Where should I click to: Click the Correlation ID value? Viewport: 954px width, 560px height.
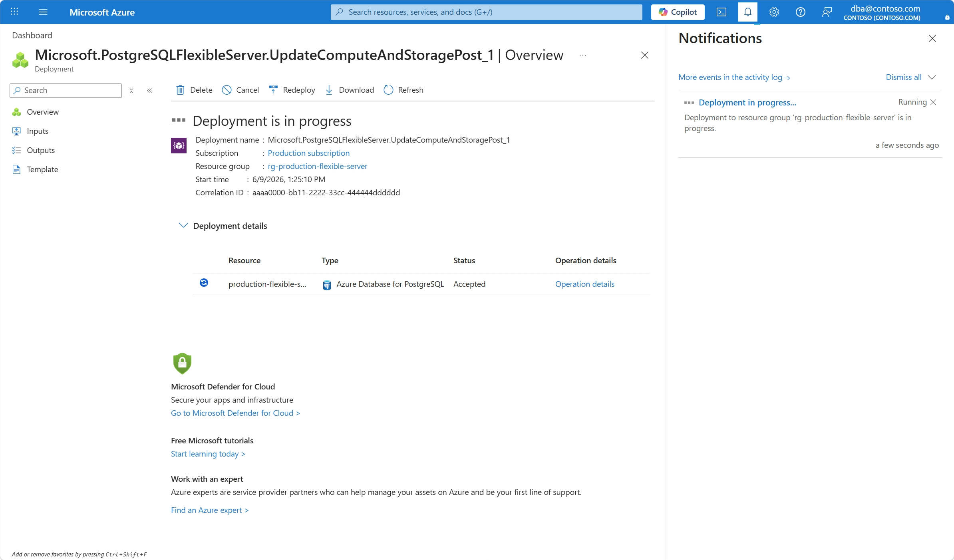pos(326,193)
